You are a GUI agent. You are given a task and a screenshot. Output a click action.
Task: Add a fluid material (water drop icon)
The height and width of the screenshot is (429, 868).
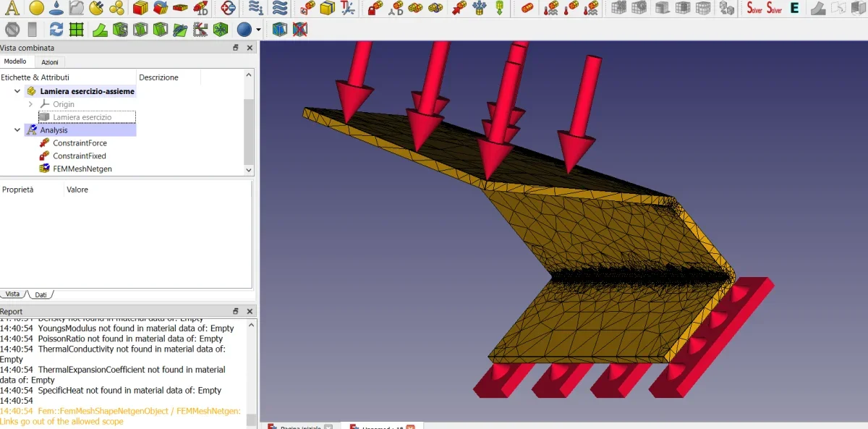click(56, 8)
